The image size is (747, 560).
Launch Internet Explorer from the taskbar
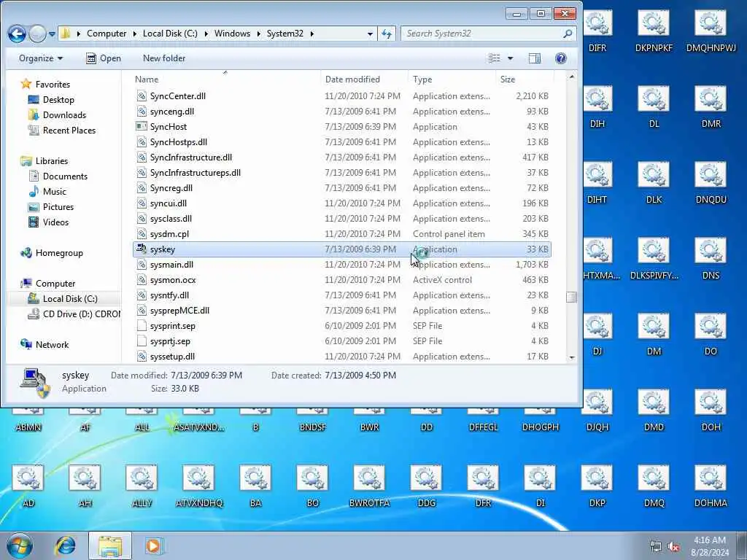coord(65,545)
